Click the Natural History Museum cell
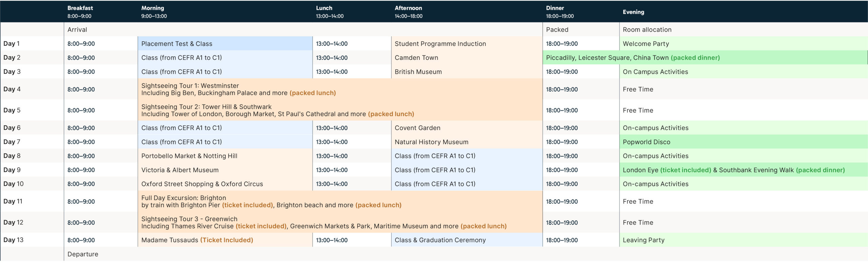The width and height of the screenshot is (868, 265). tap(431, 142)
